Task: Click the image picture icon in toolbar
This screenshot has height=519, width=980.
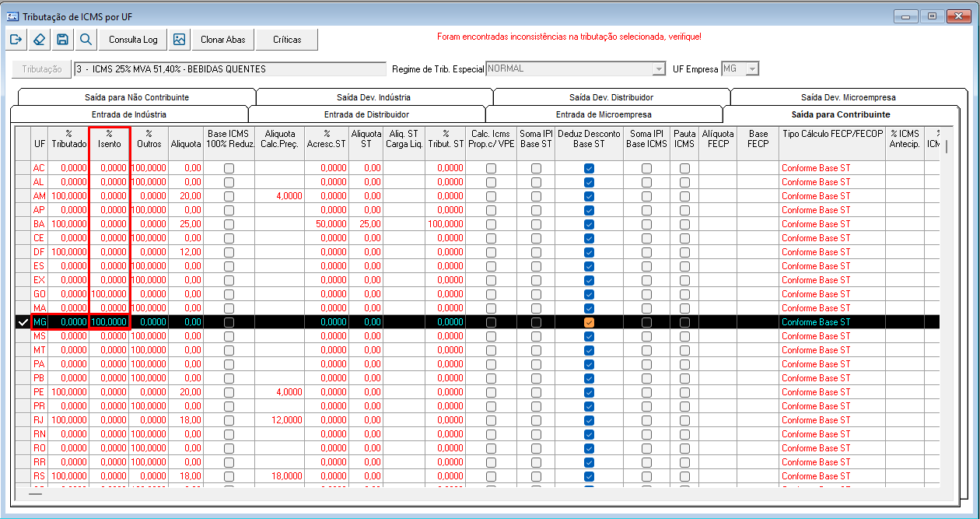Action: [x=180, y=40]
